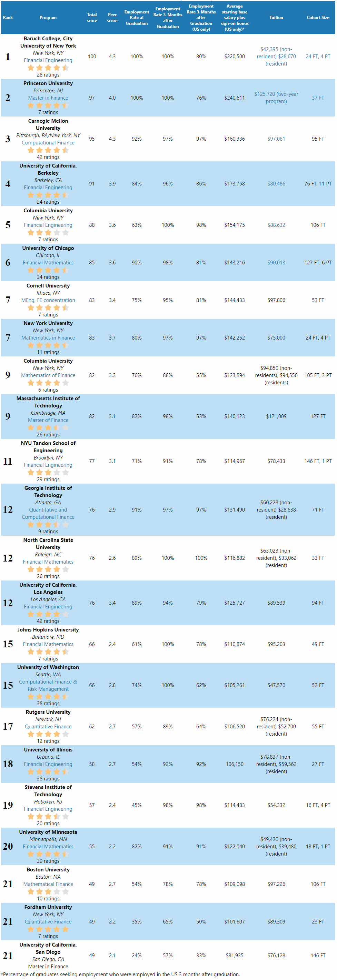Click Fordham University's star rating
This screenshot has width=337, height=980.
point(48,929)
